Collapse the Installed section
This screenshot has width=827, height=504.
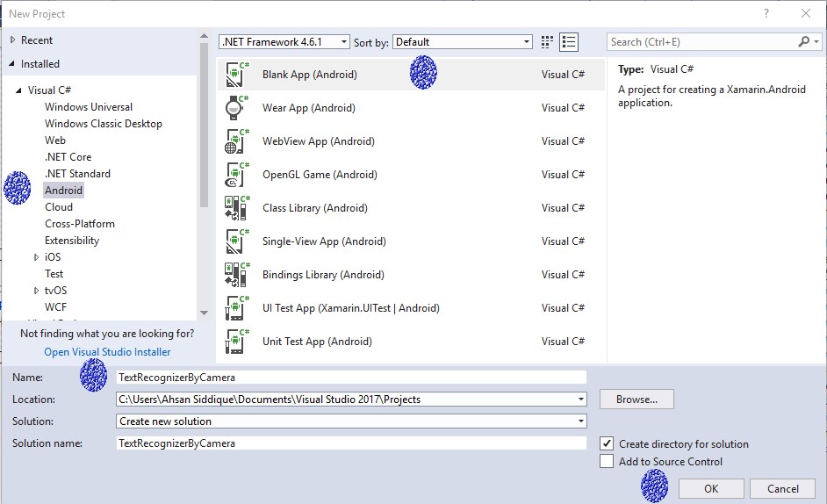[x=11, y=64]
